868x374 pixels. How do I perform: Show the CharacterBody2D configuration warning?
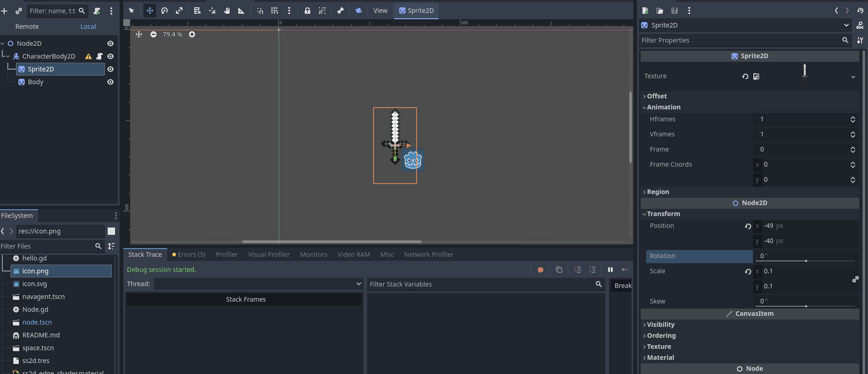coord(88,56)
